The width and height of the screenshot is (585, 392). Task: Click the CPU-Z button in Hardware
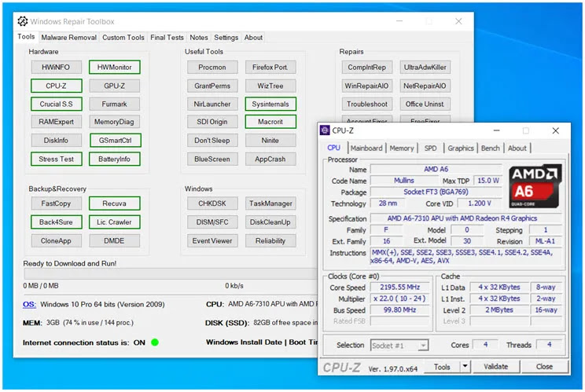[x=56, y=86]
